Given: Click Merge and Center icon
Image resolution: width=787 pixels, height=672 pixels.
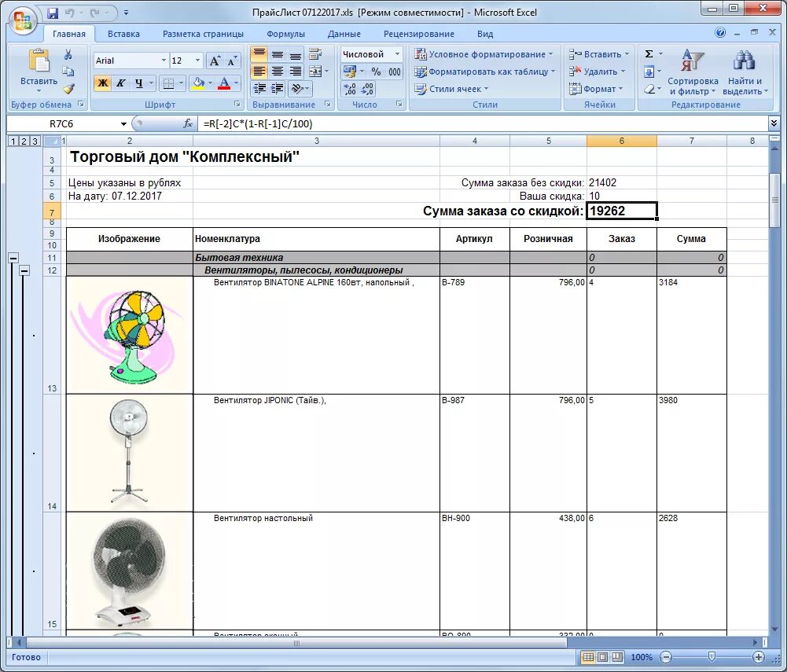Looking at the screenshot, I should (315, 72).
